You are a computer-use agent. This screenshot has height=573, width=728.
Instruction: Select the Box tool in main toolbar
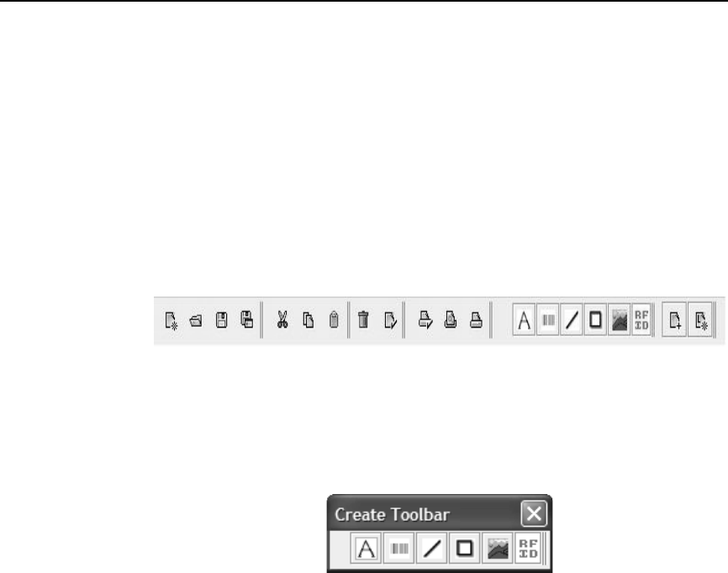point(595,319)
